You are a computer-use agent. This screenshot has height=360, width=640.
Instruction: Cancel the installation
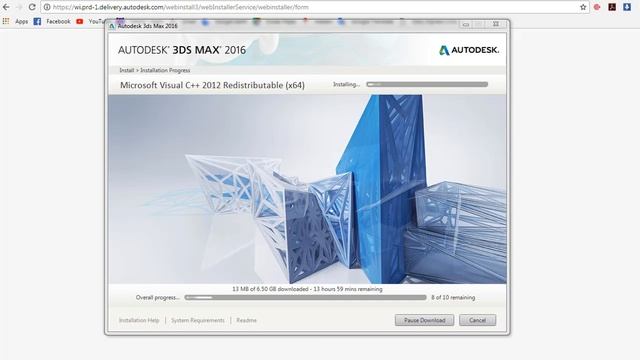(478, 320)
